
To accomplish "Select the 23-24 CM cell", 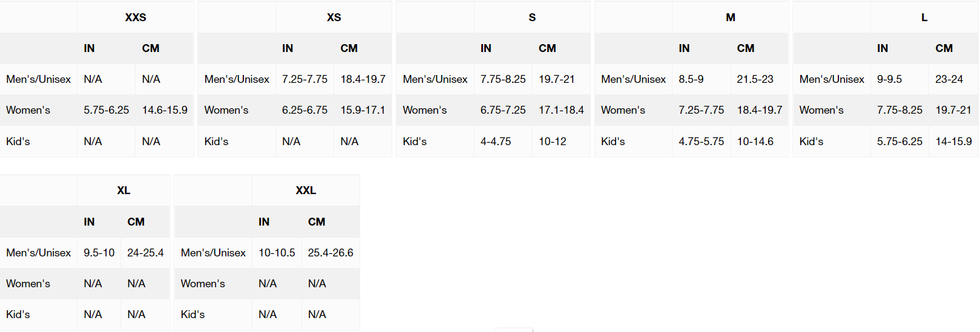I will 949,79.
